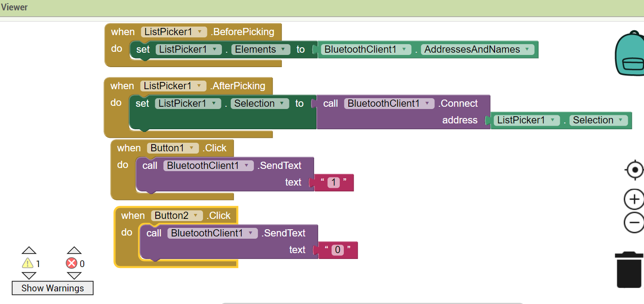
Task: Click the text field containing "0"
Action: [338, 250]
